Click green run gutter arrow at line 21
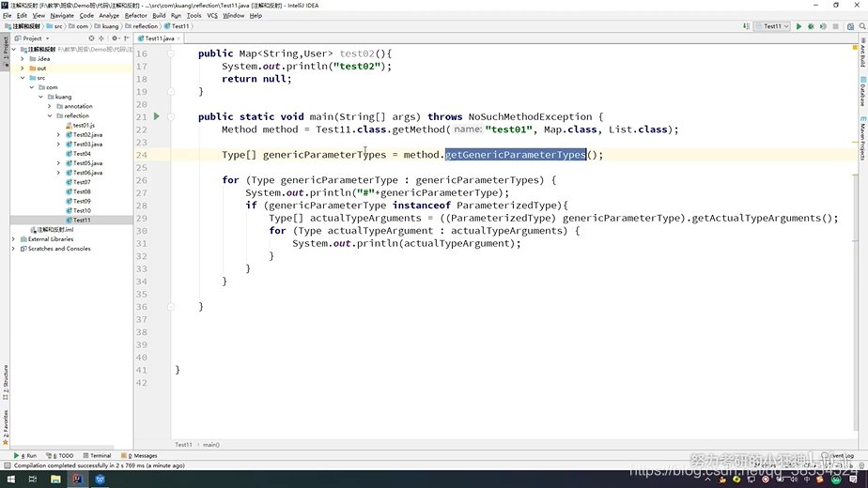 point(157,116)
